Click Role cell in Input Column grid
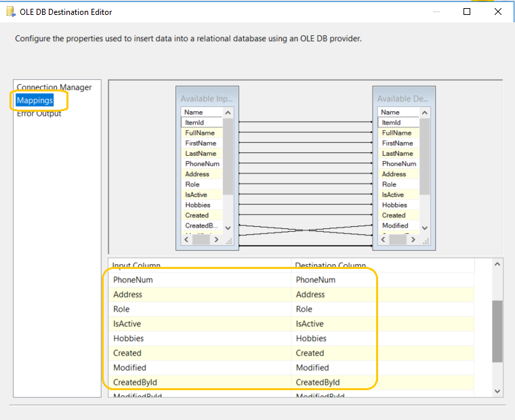 click(200, 309)
